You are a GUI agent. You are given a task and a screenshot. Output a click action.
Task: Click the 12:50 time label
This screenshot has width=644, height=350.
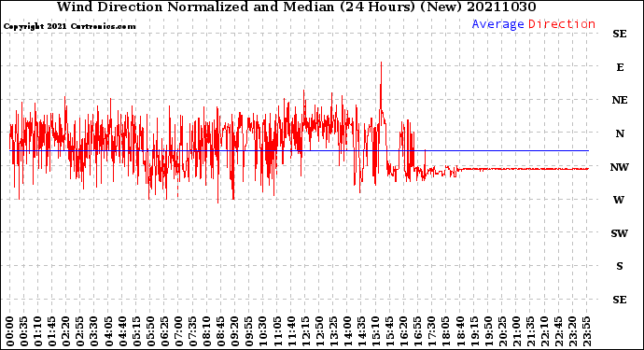click(318, 331)
